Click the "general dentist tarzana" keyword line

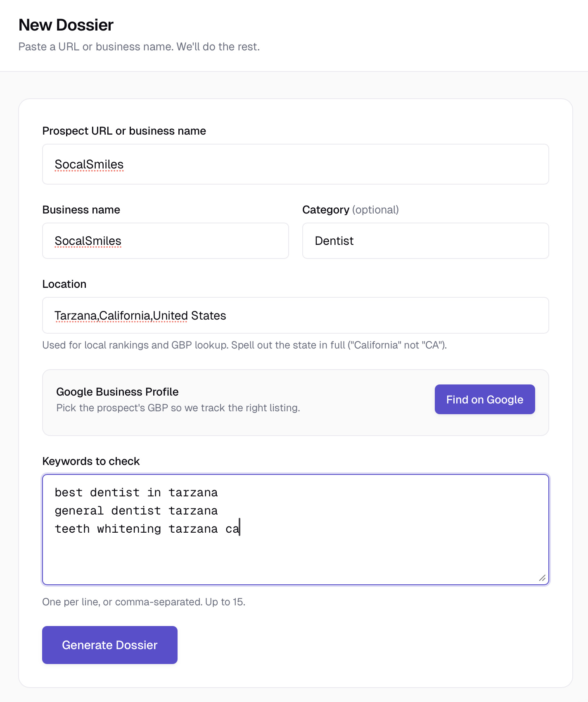pos(136,511)
